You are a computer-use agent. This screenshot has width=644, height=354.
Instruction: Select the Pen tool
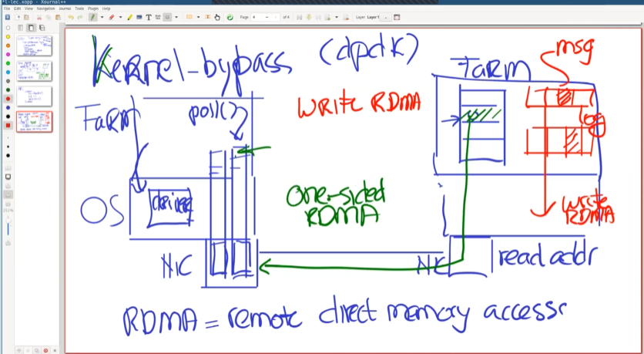(x=92, y=17)
